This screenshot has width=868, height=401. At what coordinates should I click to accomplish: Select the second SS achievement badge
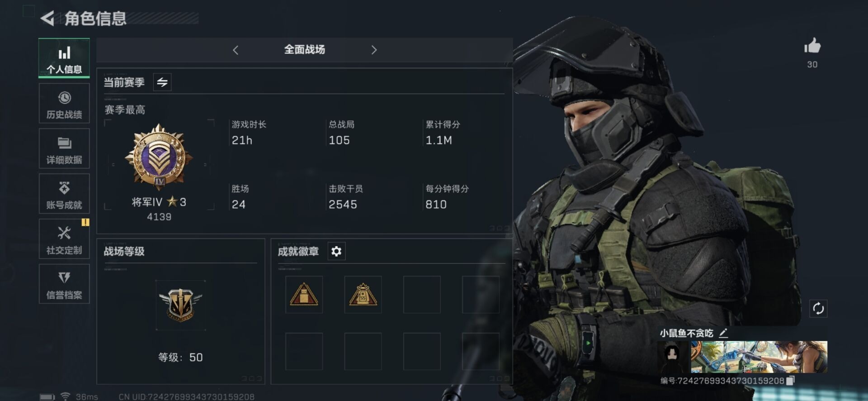(x=363, y=295)
